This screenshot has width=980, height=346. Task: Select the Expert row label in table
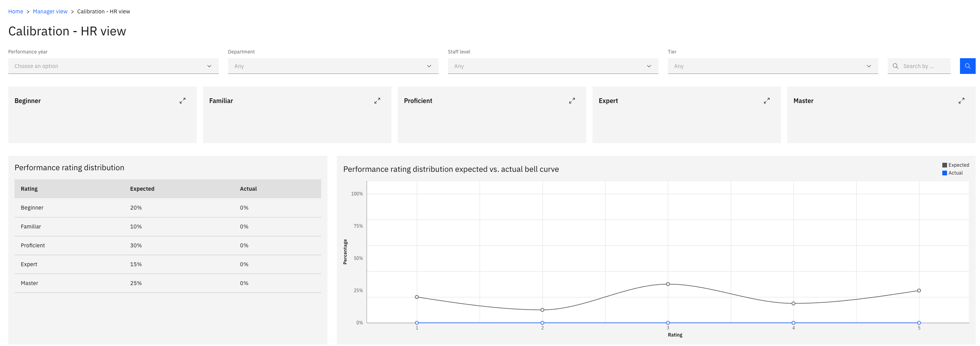click(x=29, y=264)
